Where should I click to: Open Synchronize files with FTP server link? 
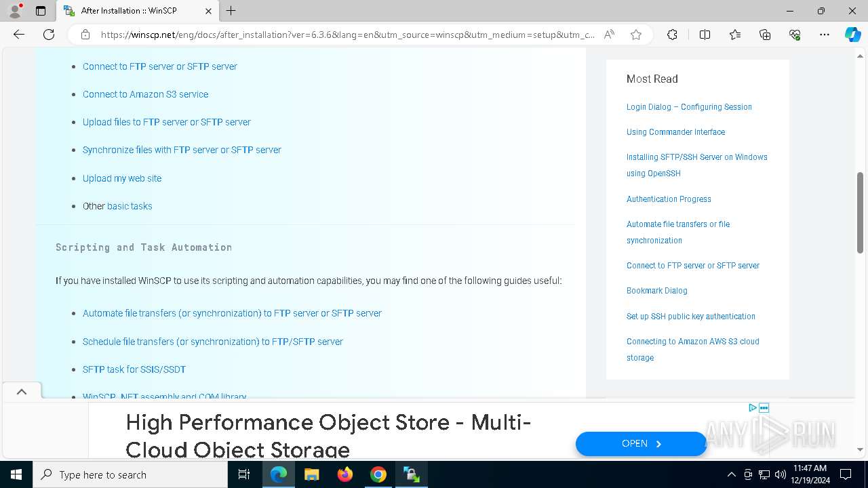point(182,150)
